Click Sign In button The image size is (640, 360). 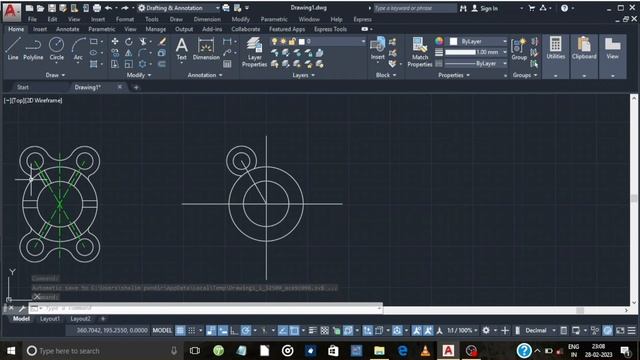click(x=485, y=8)
